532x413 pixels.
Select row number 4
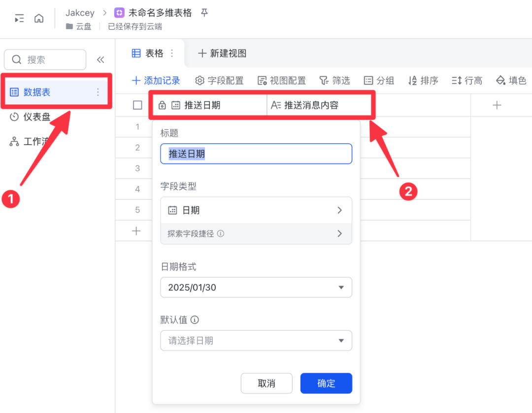click(x=137, y=189)
